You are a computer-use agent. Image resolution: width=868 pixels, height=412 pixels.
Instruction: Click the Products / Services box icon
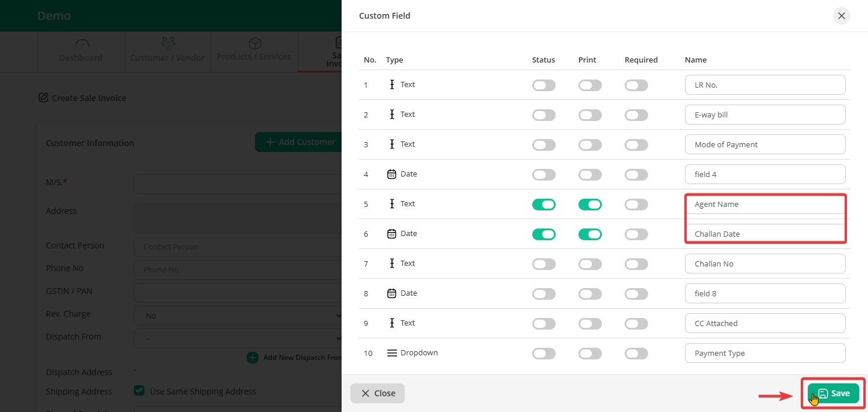pos(254,44)
